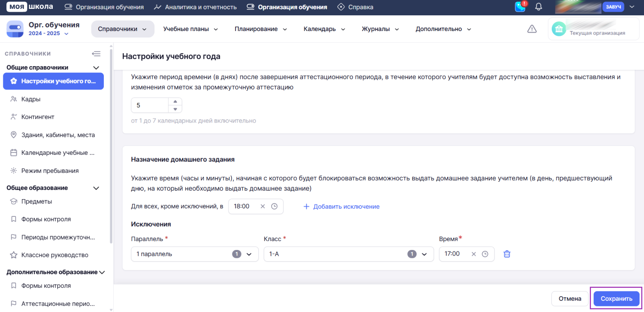Open Кадры in the sidebar
This screenshot has height=312, width=644.
coord(31,99)
